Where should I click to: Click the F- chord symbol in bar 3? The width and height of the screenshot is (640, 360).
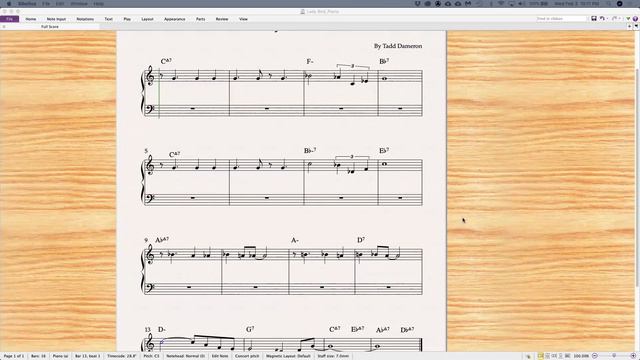(310, 61)
